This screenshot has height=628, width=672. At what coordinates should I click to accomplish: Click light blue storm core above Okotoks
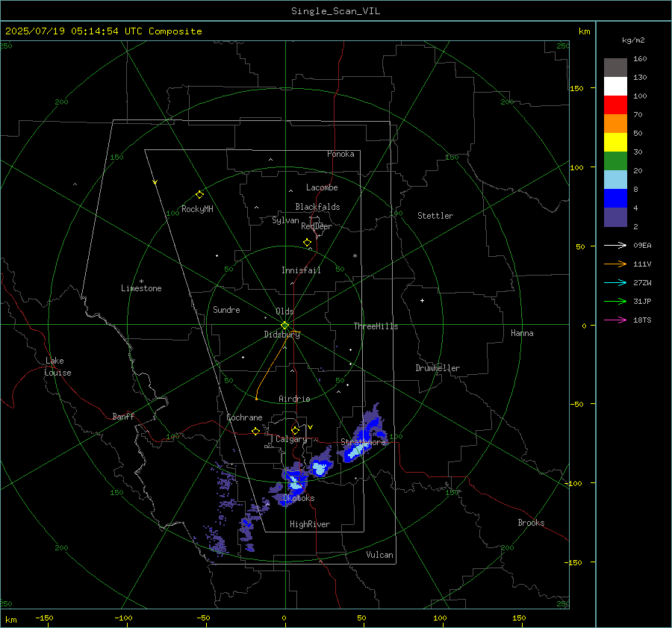click(x=295, y=482)
